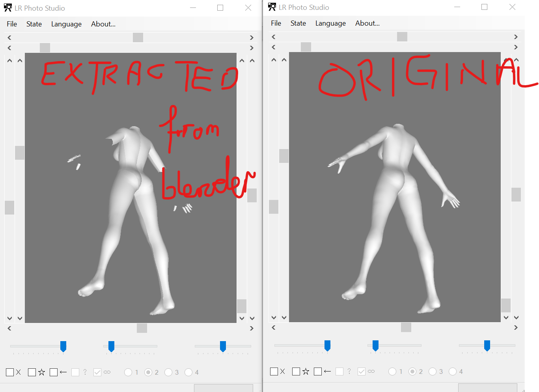539x392 pixels.
Task: Click second-row scrollbar thumb in left window
Action: [x=45, y=48]
